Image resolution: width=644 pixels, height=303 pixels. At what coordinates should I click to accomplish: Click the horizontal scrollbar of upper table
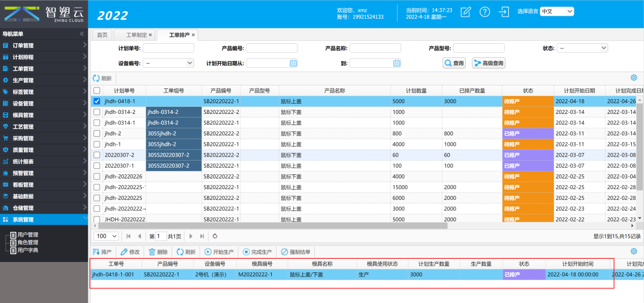pyautogui.click(x=269, y=225)
